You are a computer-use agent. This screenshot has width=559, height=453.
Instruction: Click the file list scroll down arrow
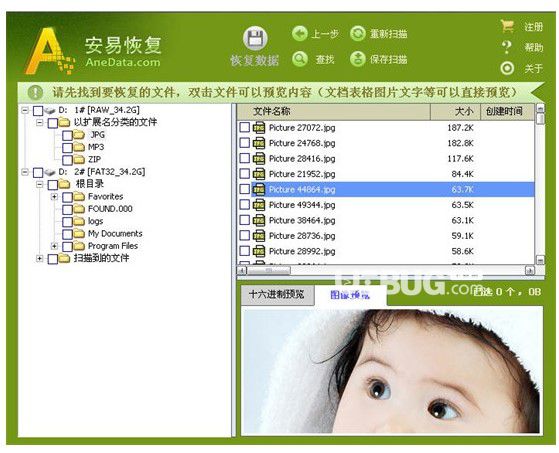pos(540,261)
